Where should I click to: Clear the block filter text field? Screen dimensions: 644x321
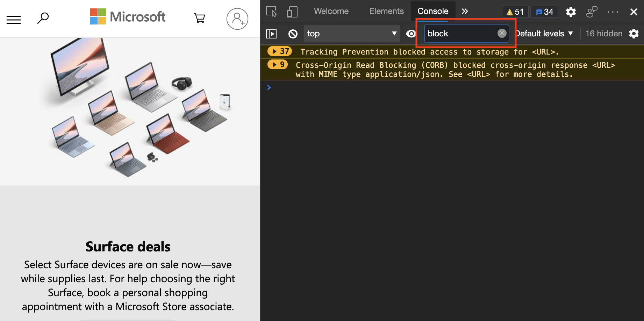[502, 33]
